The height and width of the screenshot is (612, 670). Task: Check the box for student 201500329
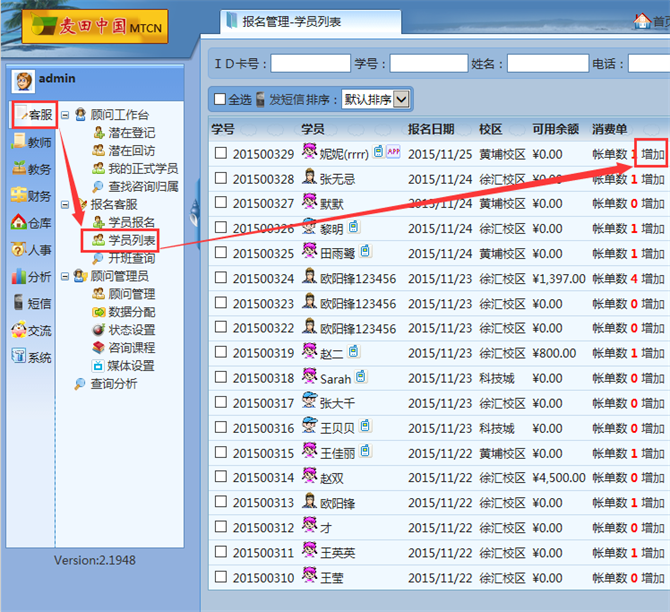(221, 154)
